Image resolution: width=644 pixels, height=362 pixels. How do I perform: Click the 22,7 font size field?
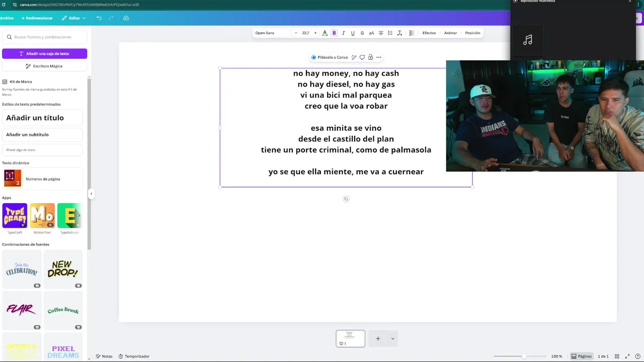tap(305, 33)
